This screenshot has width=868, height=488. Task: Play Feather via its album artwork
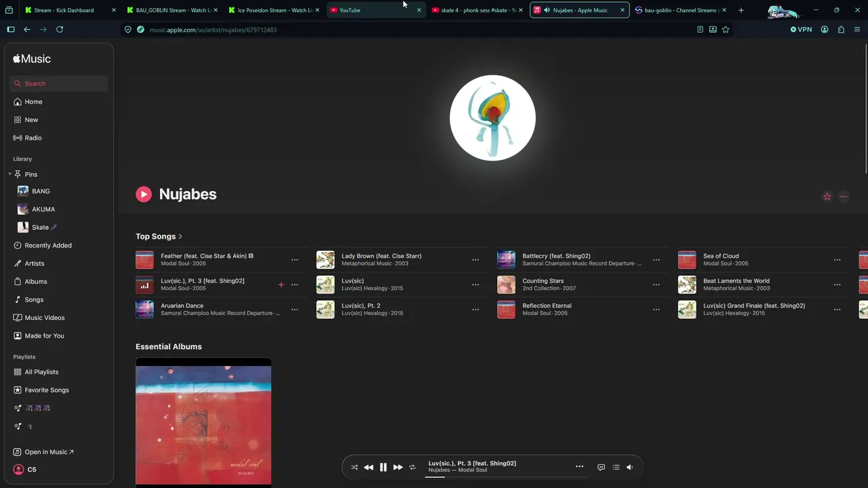(x=144, y=260)
